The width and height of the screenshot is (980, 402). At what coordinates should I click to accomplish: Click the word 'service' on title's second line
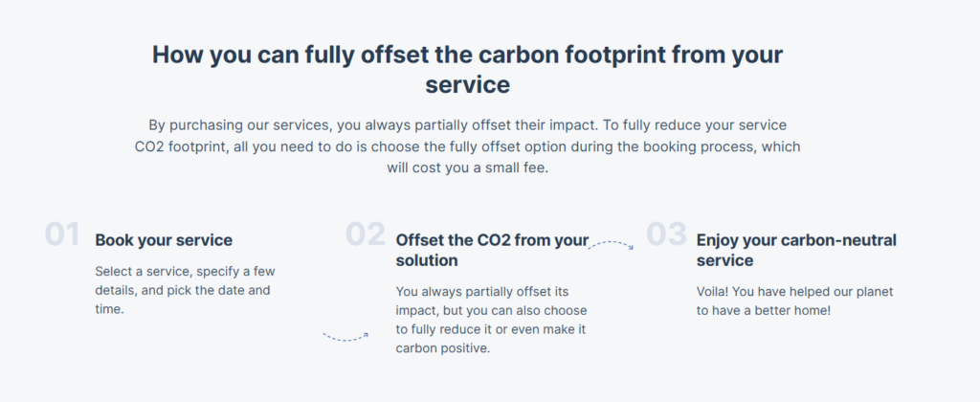pos(467,85)
